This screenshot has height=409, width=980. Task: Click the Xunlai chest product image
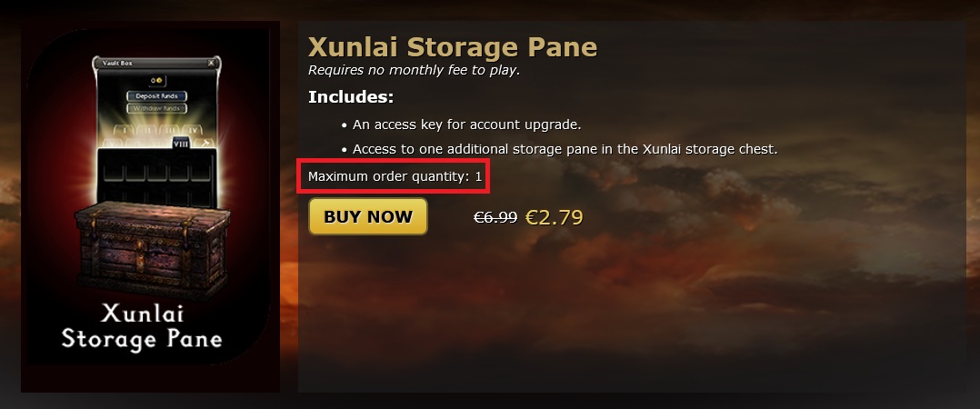[150, 207]
